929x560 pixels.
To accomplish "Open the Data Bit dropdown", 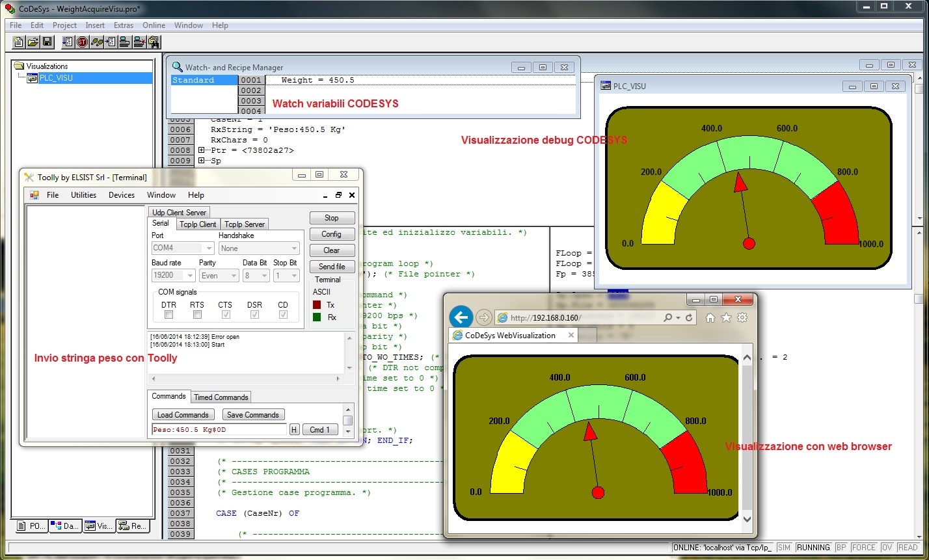I will click(x=263, y=276).
